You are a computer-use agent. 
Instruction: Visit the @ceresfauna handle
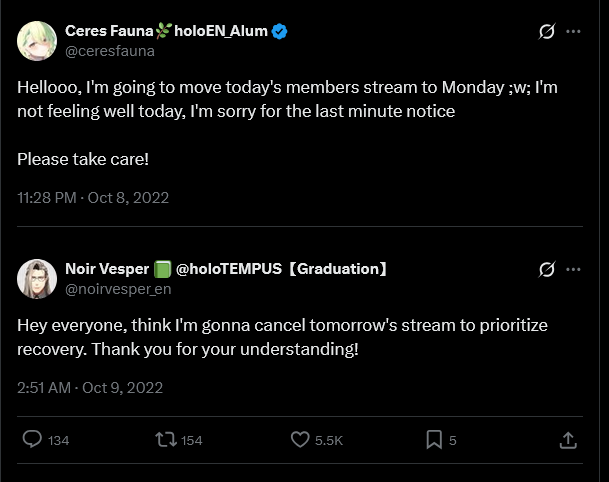point(109,50)
